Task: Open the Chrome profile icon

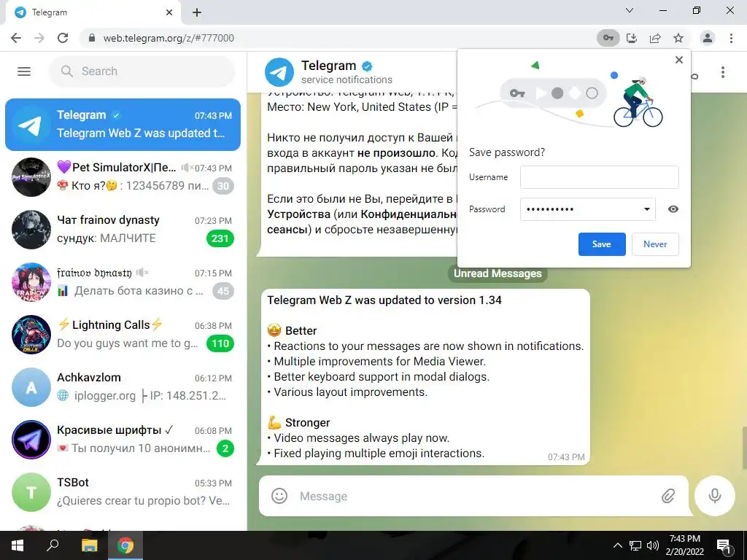Action: click(708, 38)
